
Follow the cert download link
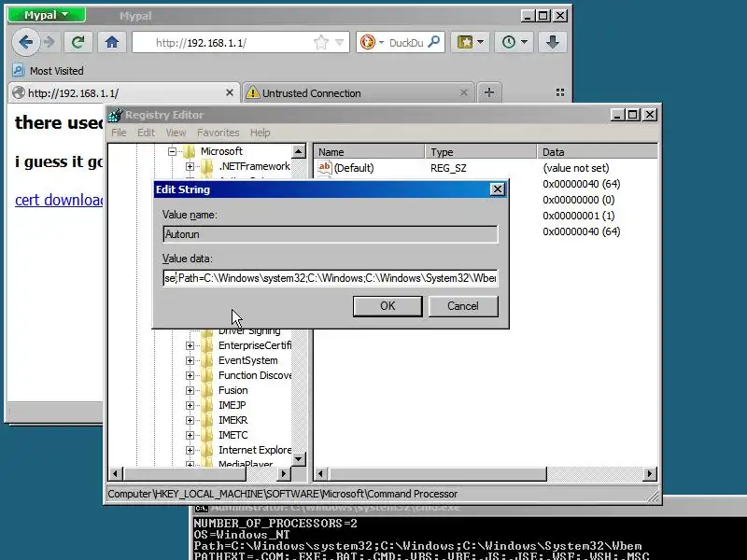coord(59,200)
